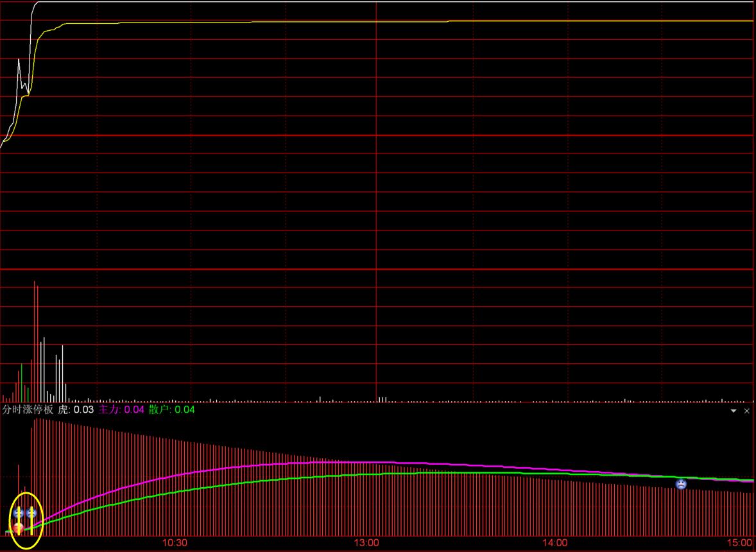Image resolution: width=756 pixels, height=552 pixels.
Task: Click the red ball signal icon in yellow oval
Action: (x=19, y=528)
